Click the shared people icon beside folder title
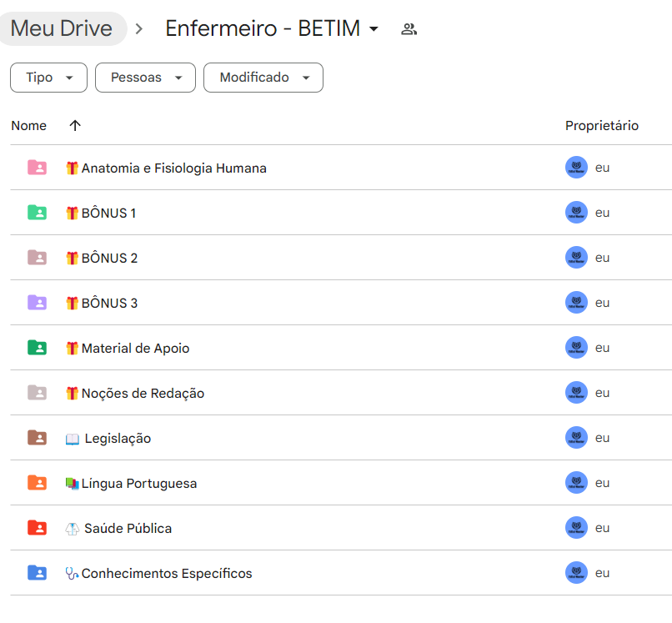The image size is (672, 623). point(409,29)
